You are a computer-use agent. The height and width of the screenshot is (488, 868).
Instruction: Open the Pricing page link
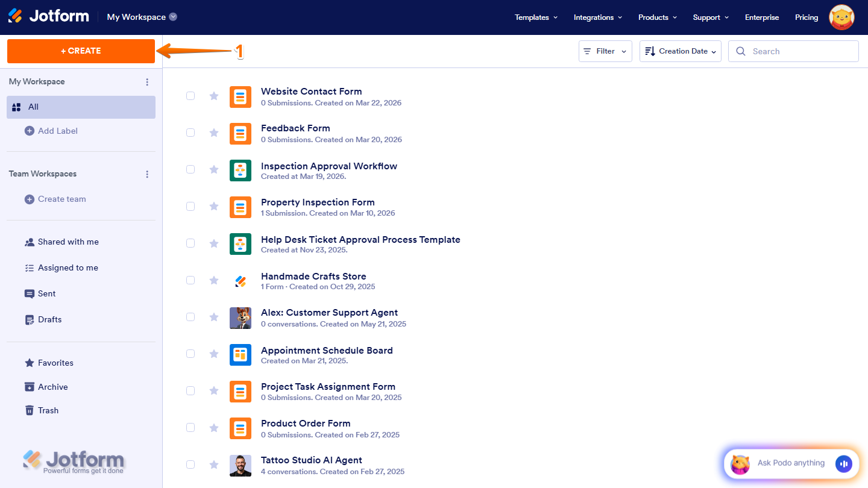(x=806, y=17)
